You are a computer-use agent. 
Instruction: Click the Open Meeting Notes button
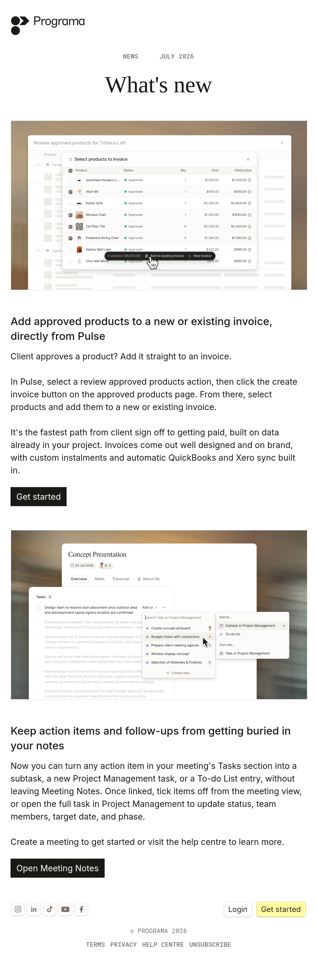point(58,868)
